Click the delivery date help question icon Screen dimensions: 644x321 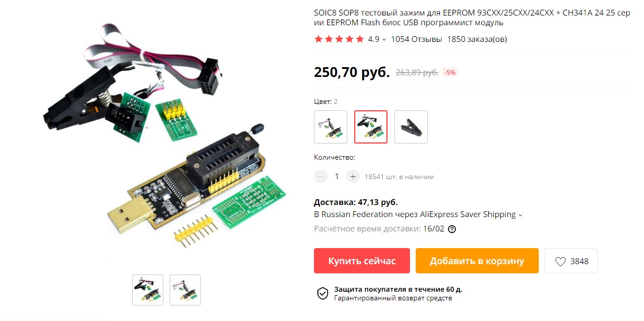[x=452, y=229]
